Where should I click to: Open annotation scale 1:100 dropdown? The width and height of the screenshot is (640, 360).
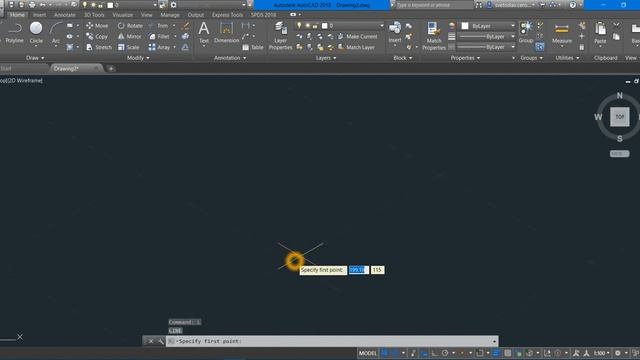point(602,353)
